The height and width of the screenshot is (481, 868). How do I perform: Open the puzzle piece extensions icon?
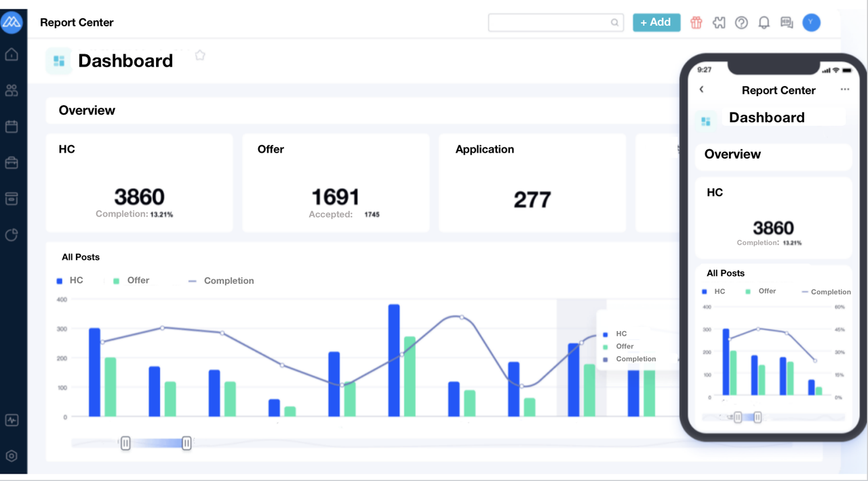pyautogui.click(x=719, y=22)
